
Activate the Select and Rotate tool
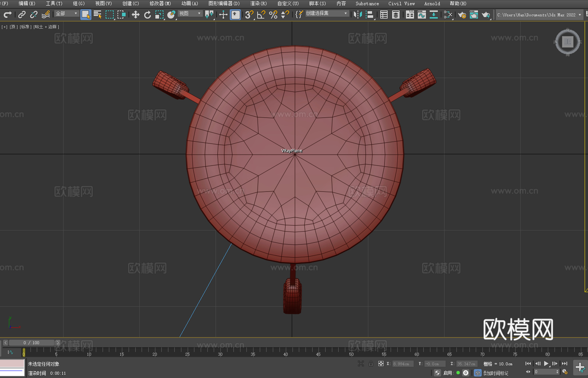(x=148, y=14)
